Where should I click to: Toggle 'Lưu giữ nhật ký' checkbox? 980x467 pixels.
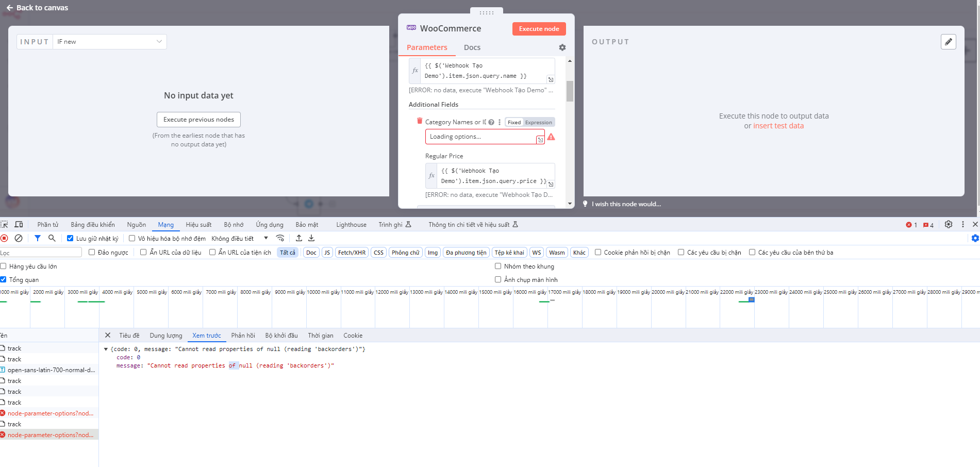(70, 238)
